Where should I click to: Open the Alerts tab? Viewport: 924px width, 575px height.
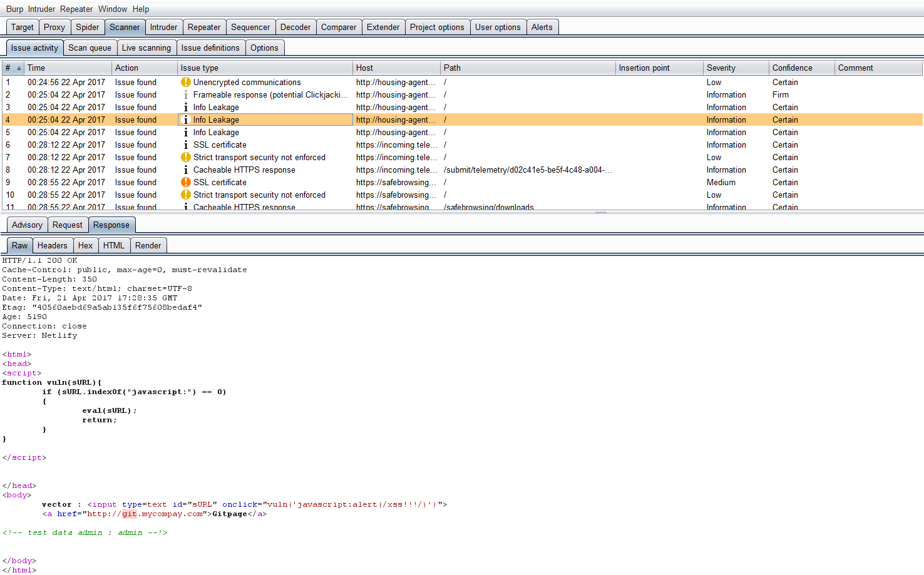[x=542, y=27]
